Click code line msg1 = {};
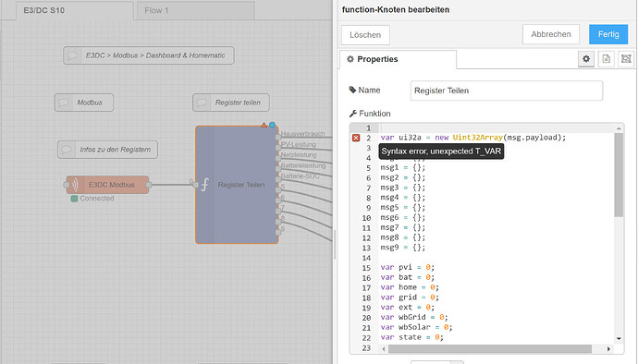 tap(403, 167)
